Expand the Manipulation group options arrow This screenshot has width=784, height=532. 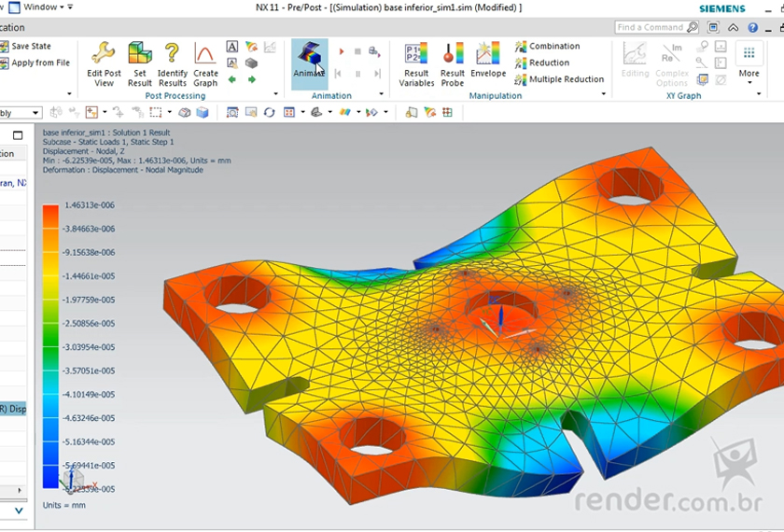point(603,95)
